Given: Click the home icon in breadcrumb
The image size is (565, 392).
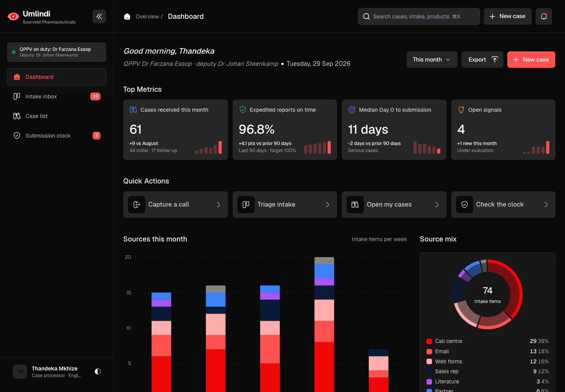Looking at the screenshot, I should point(127,16).
